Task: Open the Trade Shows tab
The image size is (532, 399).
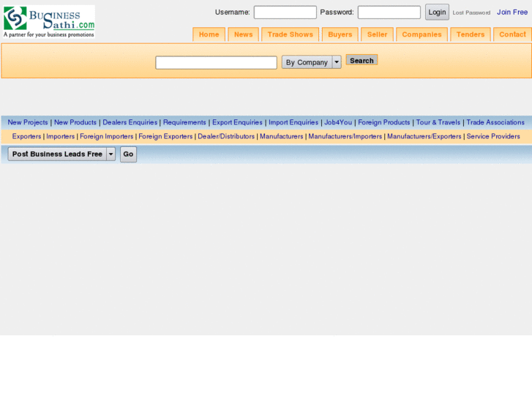Action: click(290, 34)
